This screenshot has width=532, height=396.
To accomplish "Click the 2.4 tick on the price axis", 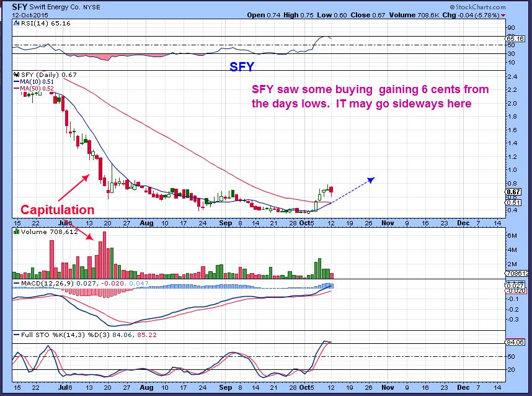I will 512,77.
